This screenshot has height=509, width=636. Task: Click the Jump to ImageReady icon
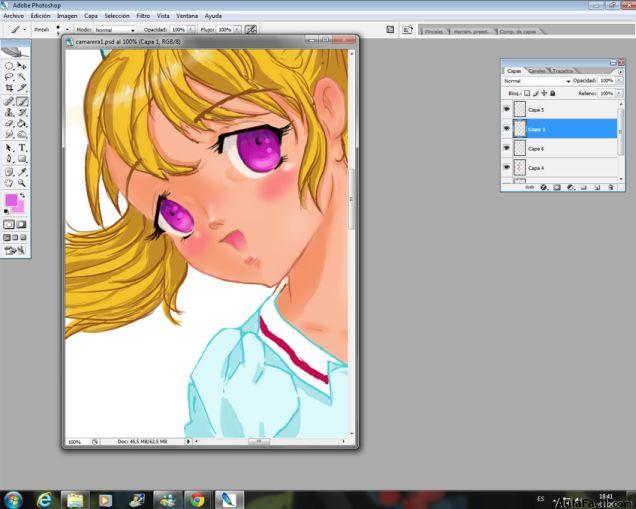click(x=15, y=251)
